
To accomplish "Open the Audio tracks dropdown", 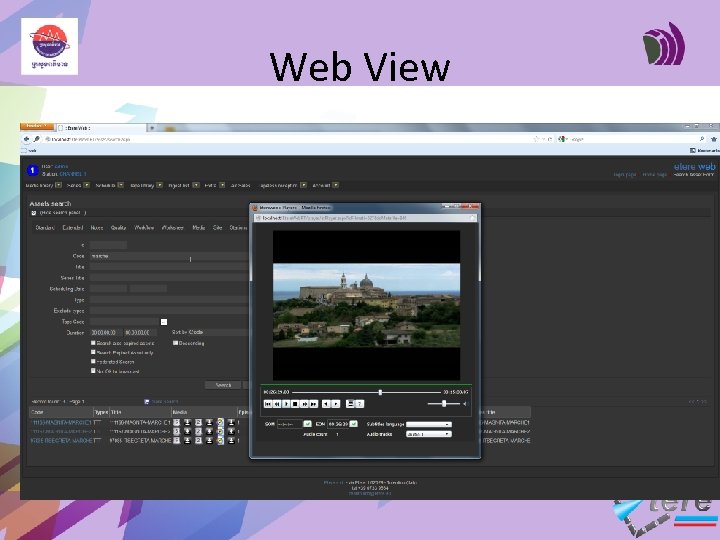I will pyautogui.click(x=428, y=434).
